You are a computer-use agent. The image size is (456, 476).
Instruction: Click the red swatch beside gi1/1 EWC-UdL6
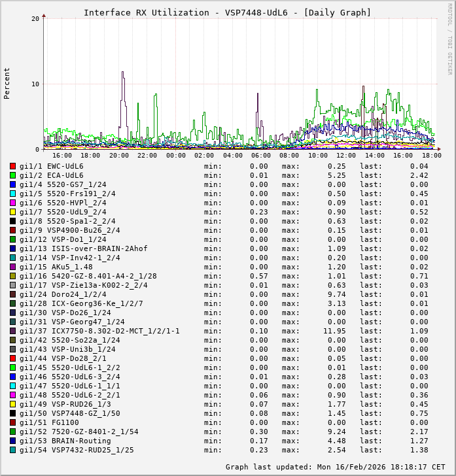coord(13,166)
